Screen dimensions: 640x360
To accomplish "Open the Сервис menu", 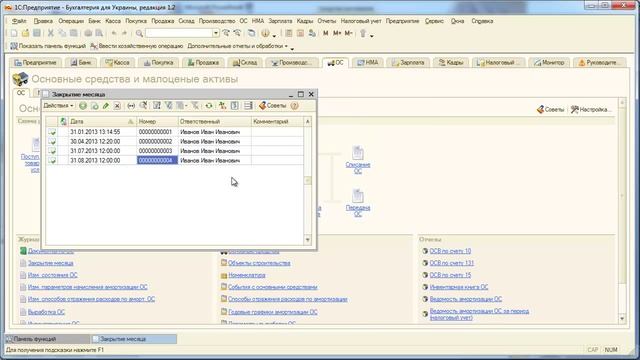I will click(434, 21).
